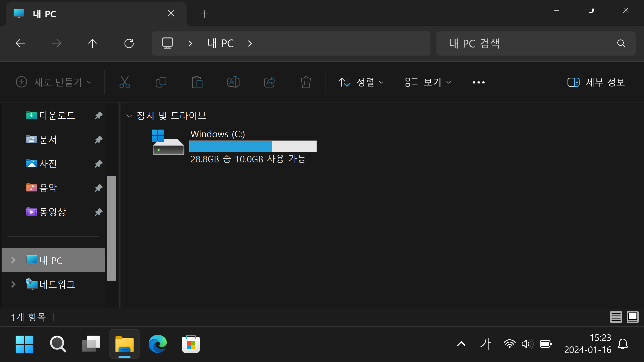Open the 보기 view dropdown

428,82
